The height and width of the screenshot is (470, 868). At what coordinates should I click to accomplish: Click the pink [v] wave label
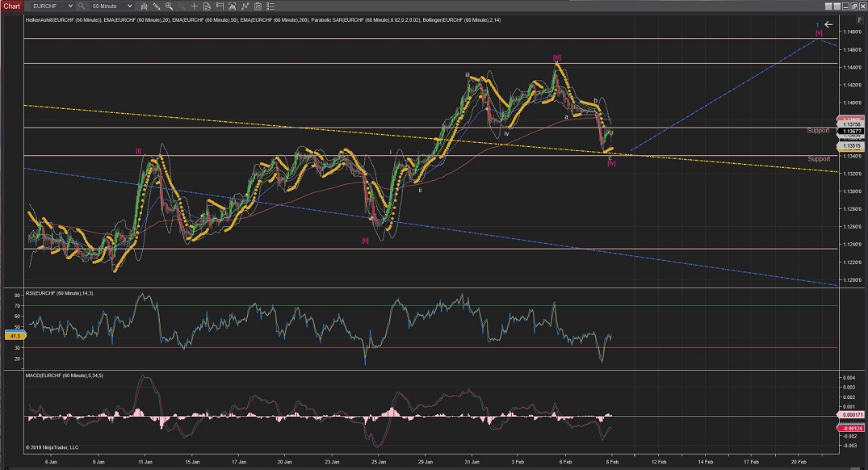pos(819,32)
